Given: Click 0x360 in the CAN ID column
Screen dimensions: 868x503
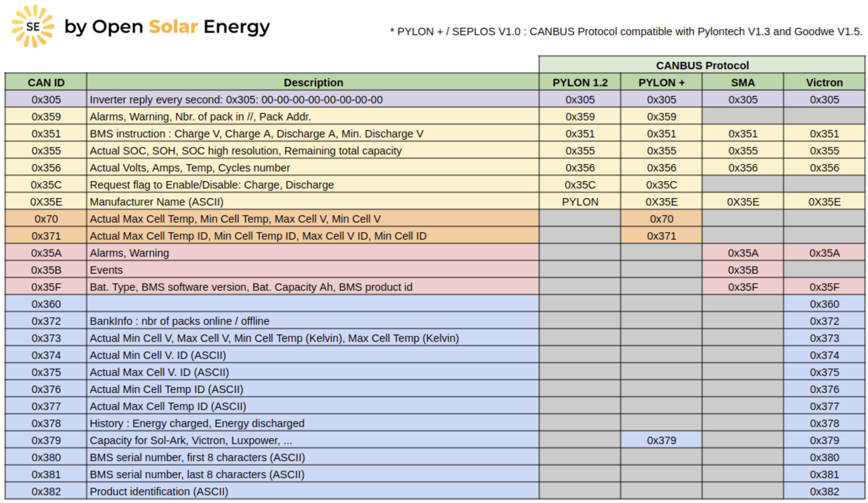Looking at the screenshot, I should point(46,304).
